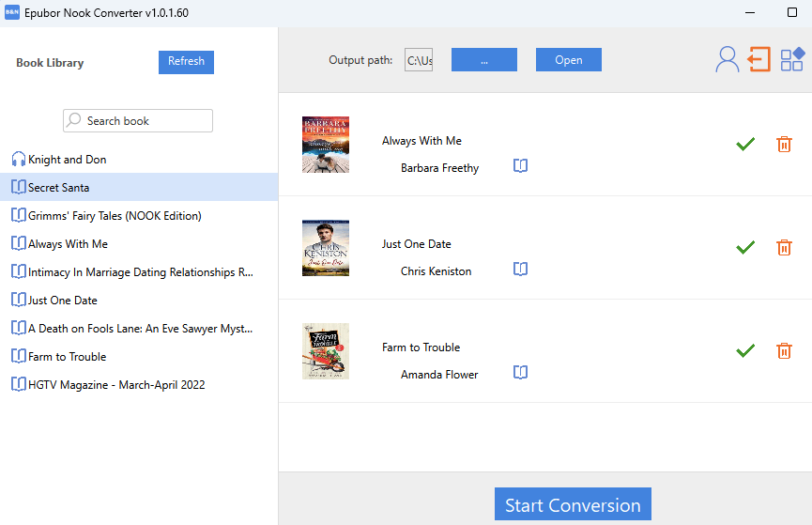Open the apps grid icon
This screenshot has height=525, width=812.
792,59
